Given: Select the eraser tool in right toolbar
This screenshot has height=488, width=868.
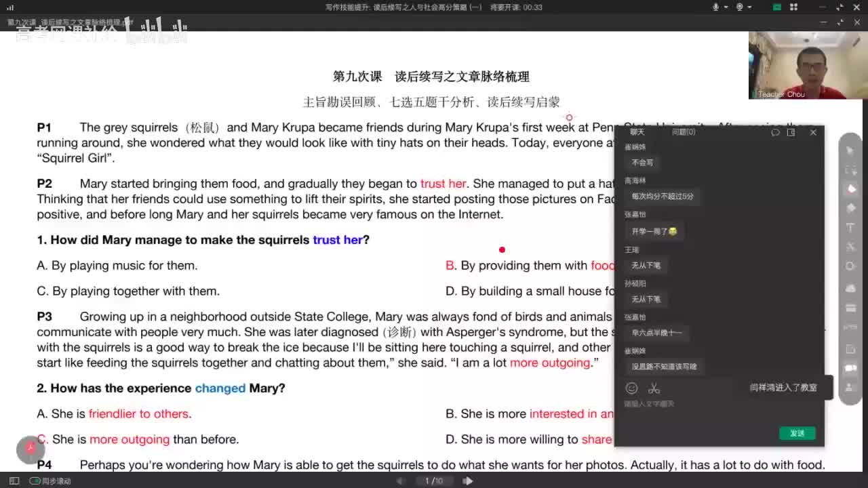Looking at the screenshot, I should [x=850, y=208].
